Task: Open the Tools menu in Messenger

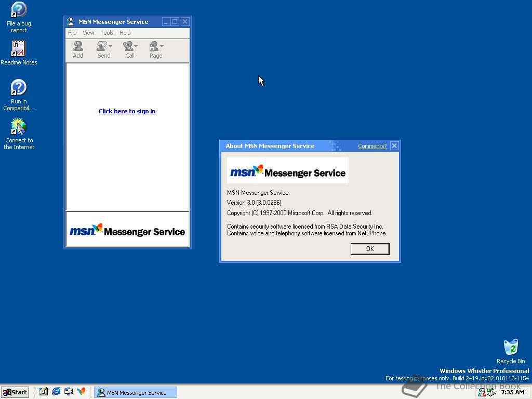Action: (x=107, y=33)
